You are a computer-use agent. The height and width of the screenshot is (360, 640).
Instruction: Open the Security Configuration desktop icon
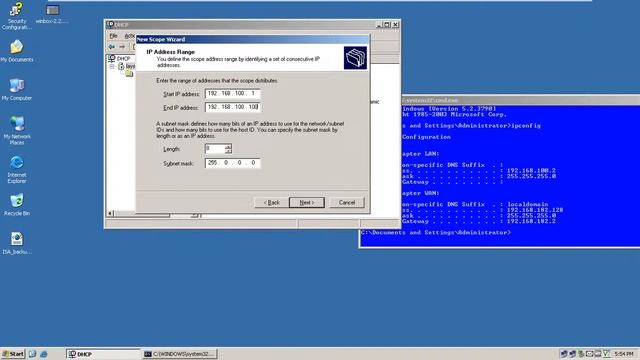tap(16, 16)
